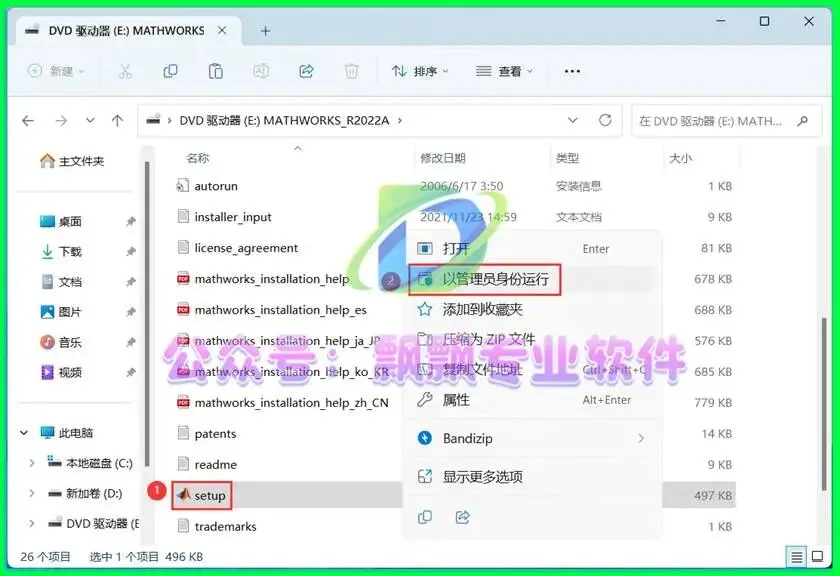Open a new tab with plus button

pyautogui.click(x=265, y=31)
